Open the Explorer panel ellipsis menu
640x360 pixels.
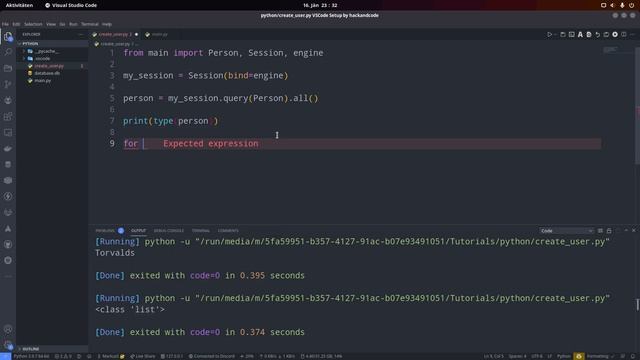tap(81, 34)
